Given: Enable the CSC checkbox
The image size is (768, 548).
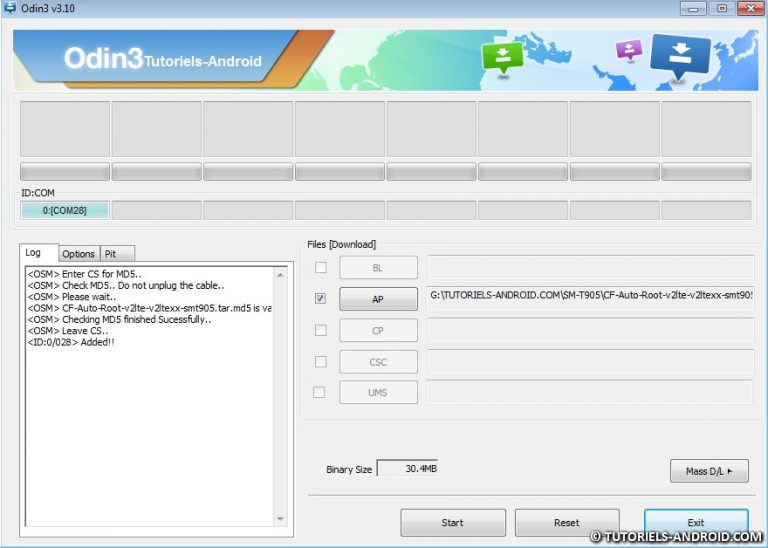Looking at the screenshot, I should click(x=320, y=361).
